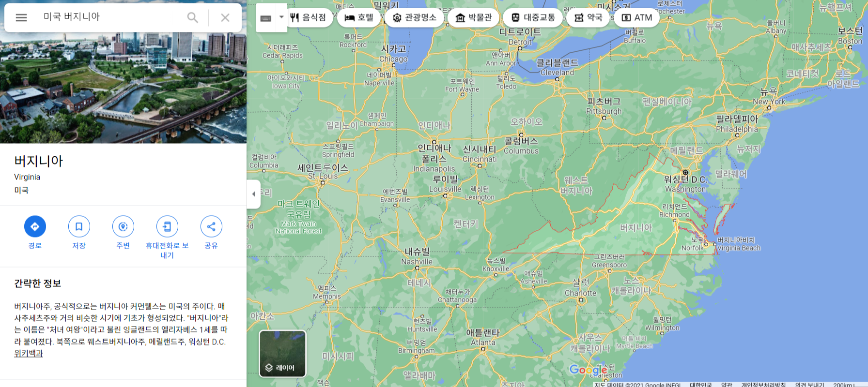
Task: Click the 렉싱턴 Lexington map label
Action: [480, 193]
